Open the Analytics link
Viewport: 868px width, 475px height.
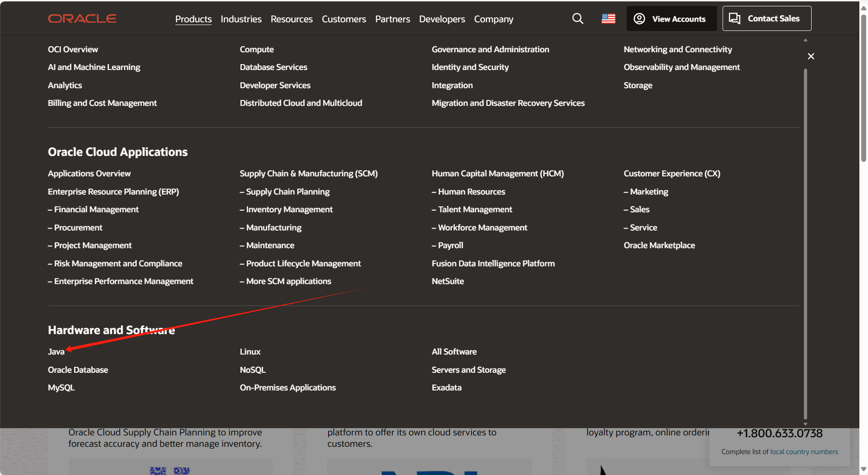coord(65,85)
